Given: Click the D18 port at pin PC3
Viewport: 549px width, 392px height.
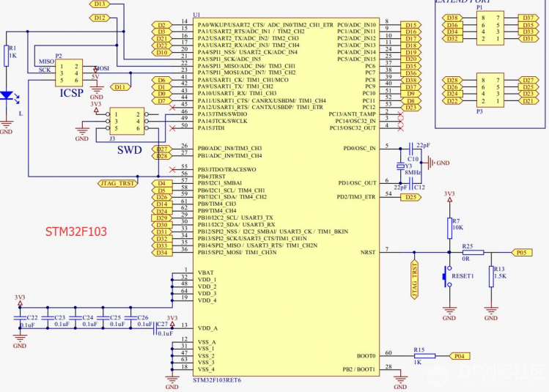Looking at the screenshot, I should 410,45.
